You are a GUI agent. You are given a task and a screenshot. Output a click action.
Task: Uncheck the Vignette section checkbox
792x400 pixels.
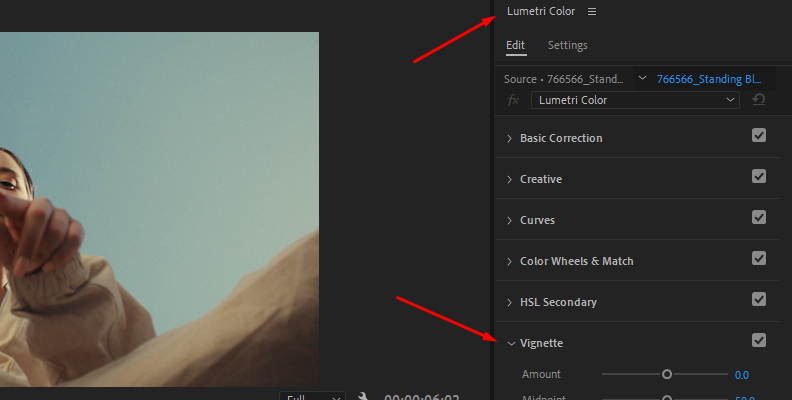[x=759, y=340]
